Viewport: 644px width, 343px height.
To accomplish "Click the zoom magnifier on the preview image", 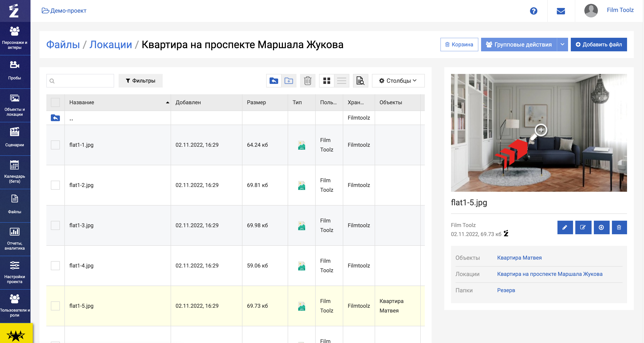I will tap(539, 132).
